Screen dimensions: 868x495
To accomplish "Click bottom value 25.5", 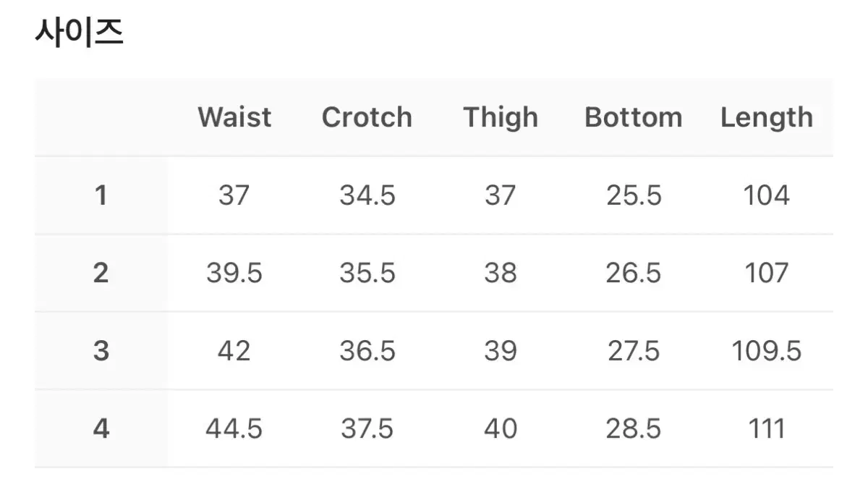I will pos(634,195).
